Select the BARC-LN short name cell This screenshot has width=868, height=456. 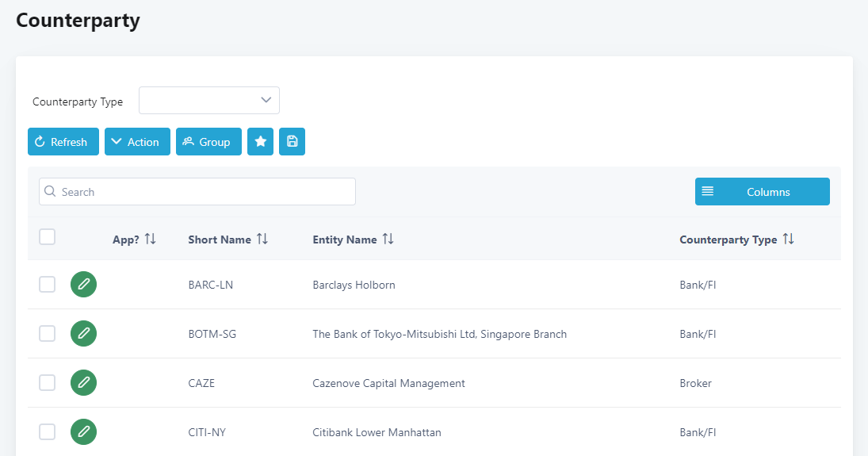210,285
